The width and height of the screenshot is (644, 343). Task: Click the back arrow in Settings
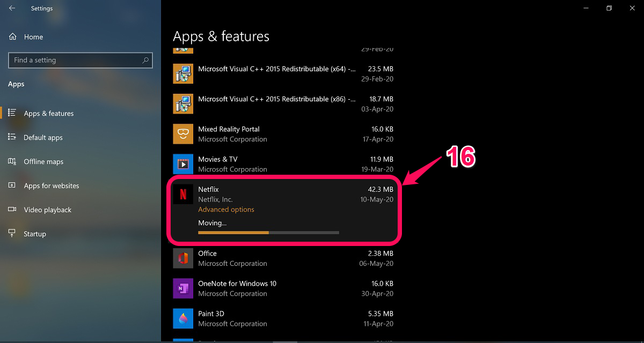click(12, 9)
